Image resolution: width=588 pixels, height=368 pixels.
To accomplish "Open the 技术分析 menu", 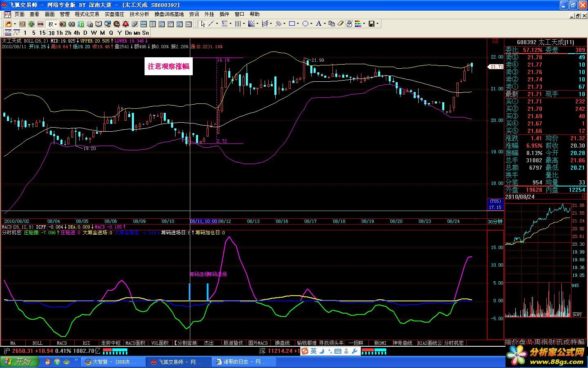I will (x=139, y=14).
